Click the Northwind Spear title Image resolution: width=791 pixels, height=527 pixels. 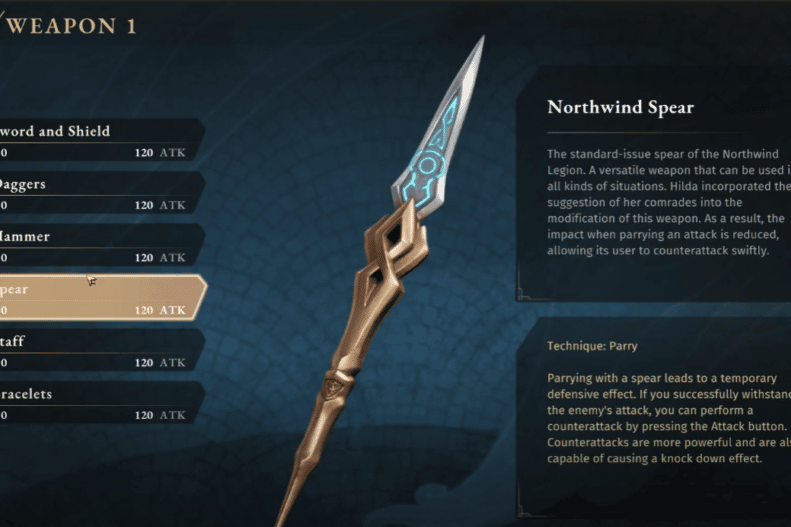620,107
